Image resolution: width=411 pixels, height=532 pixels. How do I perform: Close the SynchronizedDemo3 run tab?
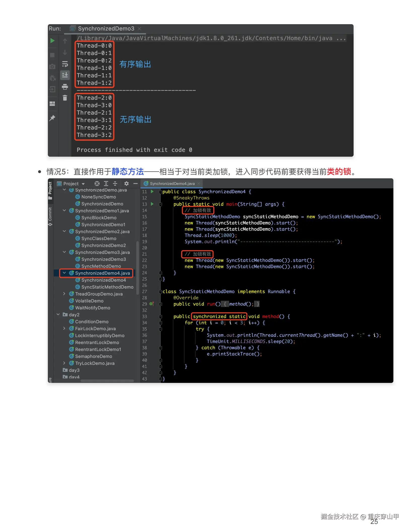[139, 29]
